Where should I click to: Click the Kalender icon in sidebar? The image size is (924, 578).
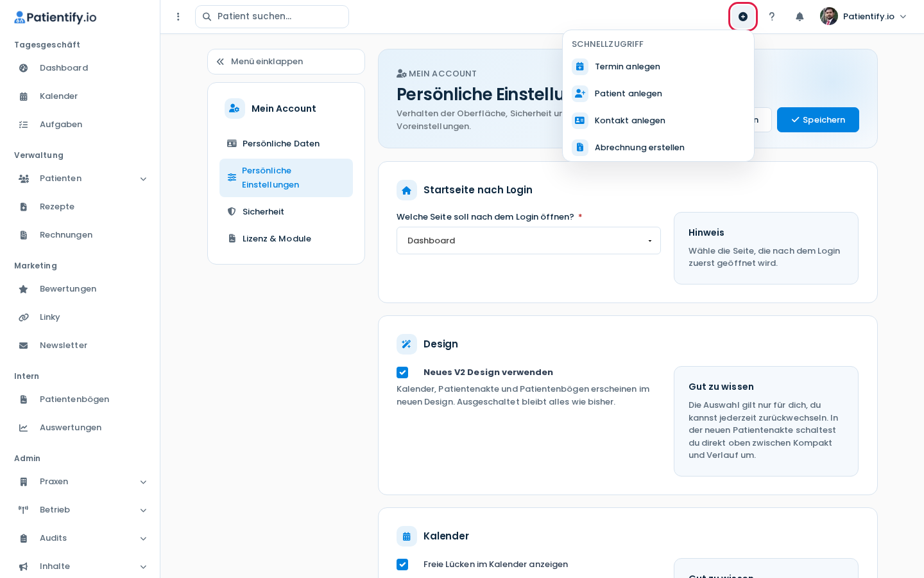[x=24, y=96]
